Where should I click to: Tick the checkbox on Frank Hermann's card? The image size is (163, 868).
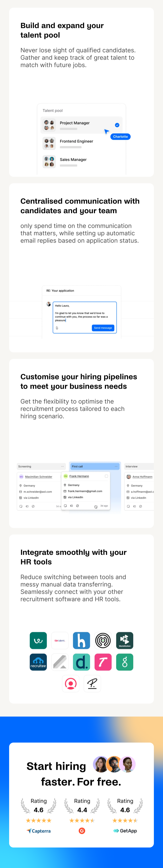coord(106,476)
